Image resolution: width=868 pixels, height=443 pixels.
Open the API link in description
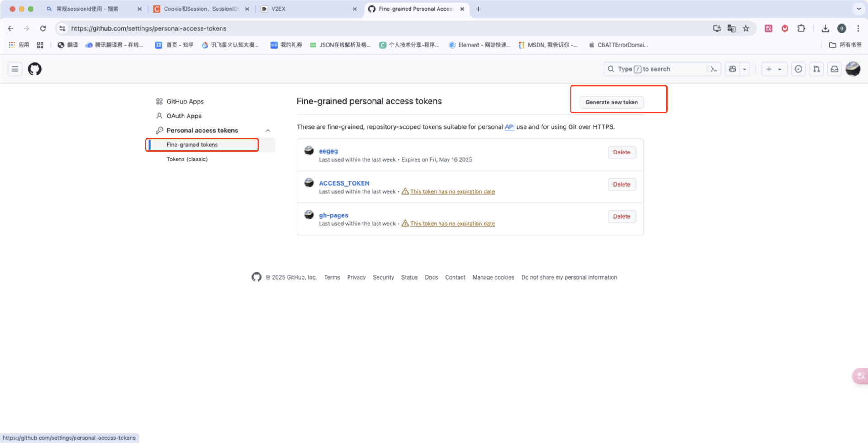click(509, 127)
